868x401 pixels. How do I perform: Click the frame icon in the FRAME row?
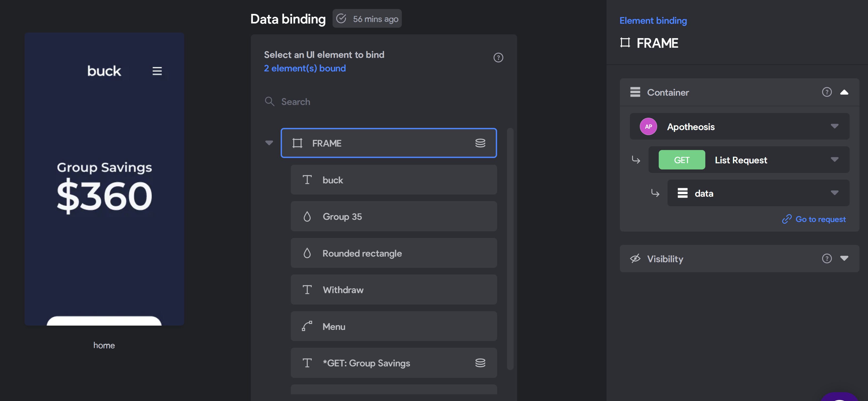coord(297,143)
